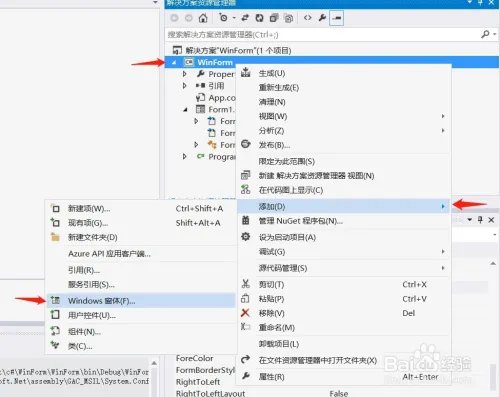500x397 pixels.
Task: Click the Properties wrench toolbar icon
Action: [322, 18]
